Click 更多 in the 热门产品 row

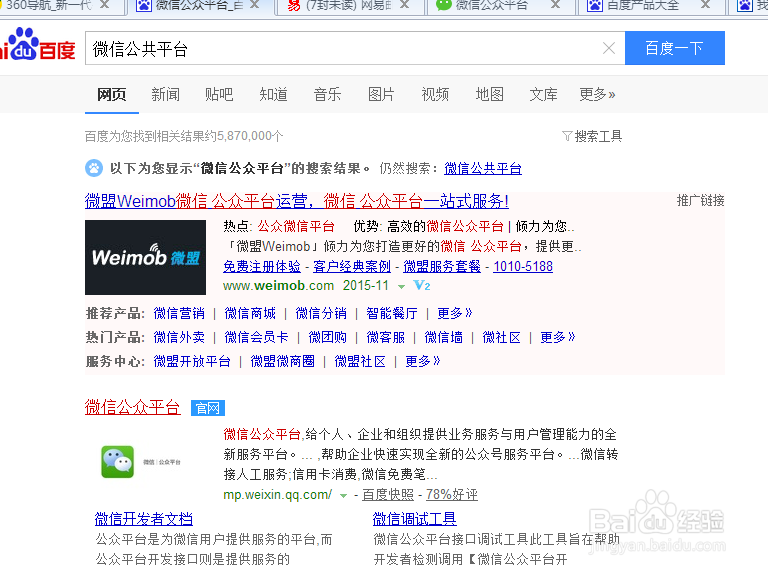click(557, 337)
